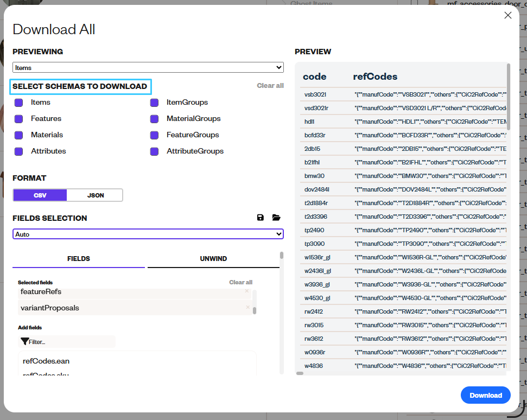Select the vsb3021 preview row
527x420 pixels.
click(x=403, y=94)
